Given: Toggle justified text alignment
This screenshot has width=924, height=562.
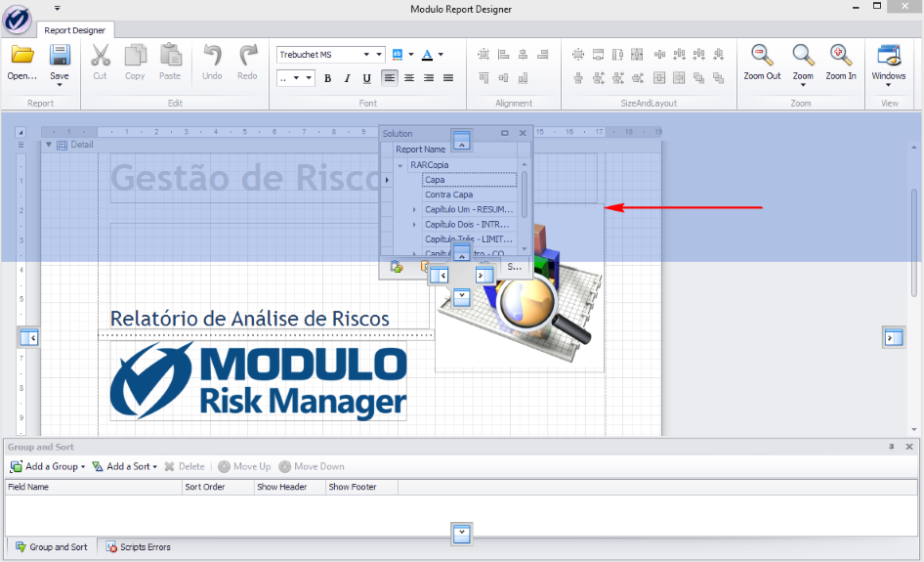Looking at the screenshot, I should tap(448, 78).
